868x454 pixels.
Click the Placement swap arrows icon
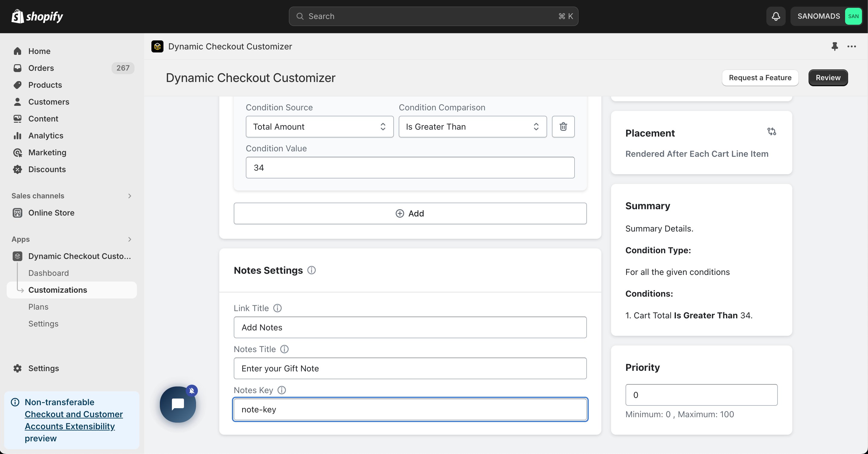point(771,132)
